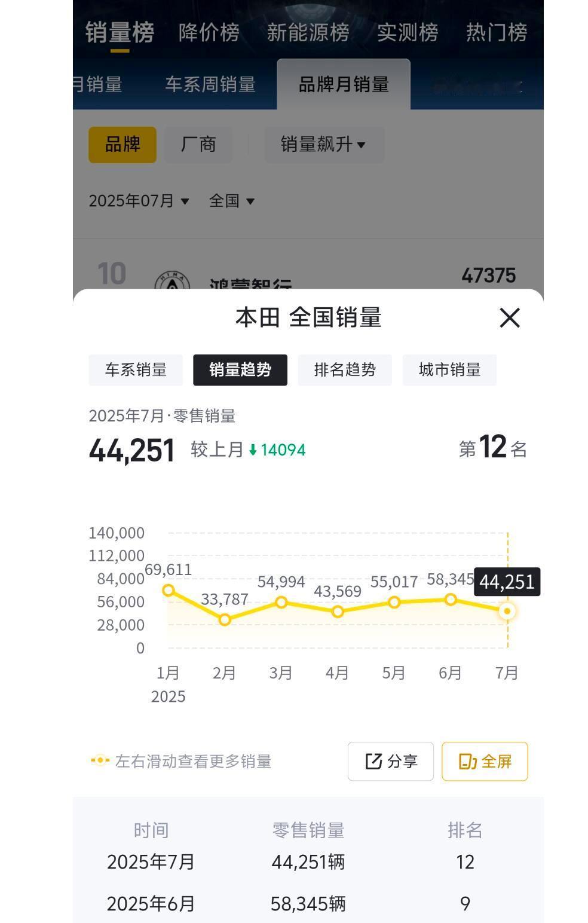Click the January data point 69,611

pyautogui.click(x=169, y=591)
